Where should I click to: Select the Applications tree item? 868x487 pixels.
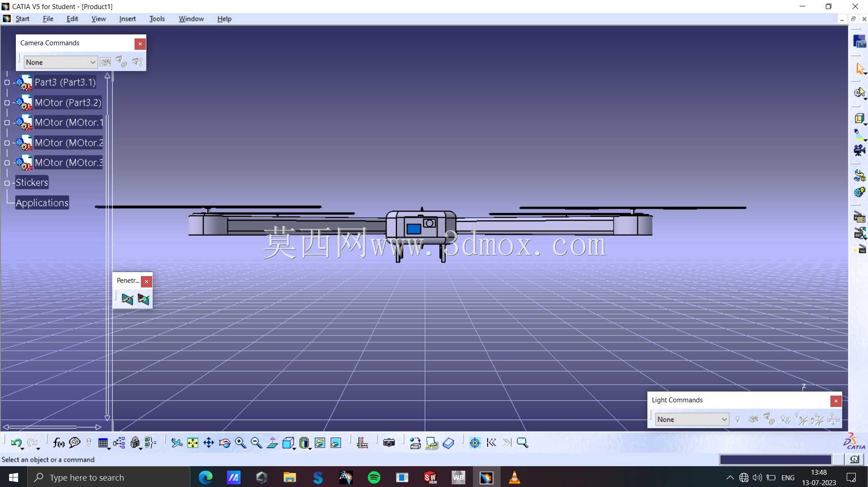[42, 203]
